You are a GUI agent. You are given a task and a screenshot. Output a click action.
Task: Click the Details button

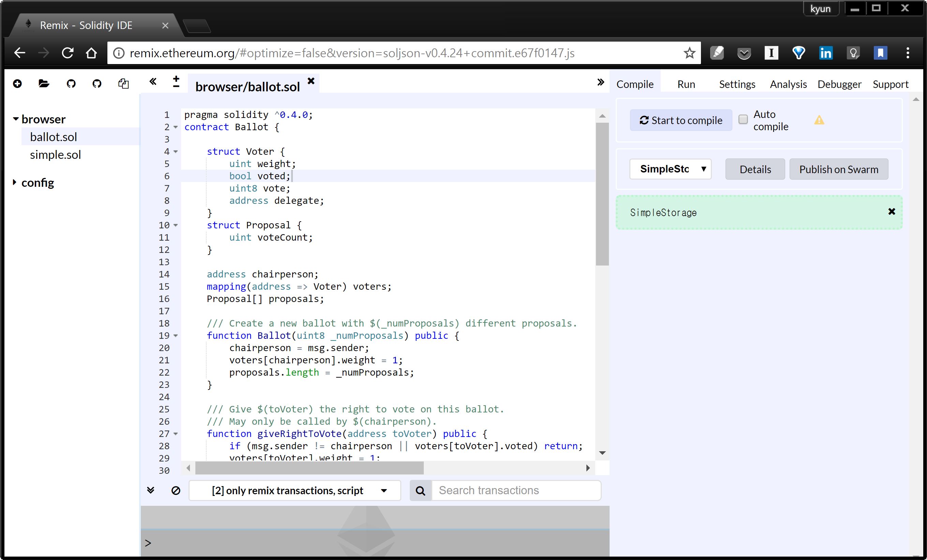point(755,169)
